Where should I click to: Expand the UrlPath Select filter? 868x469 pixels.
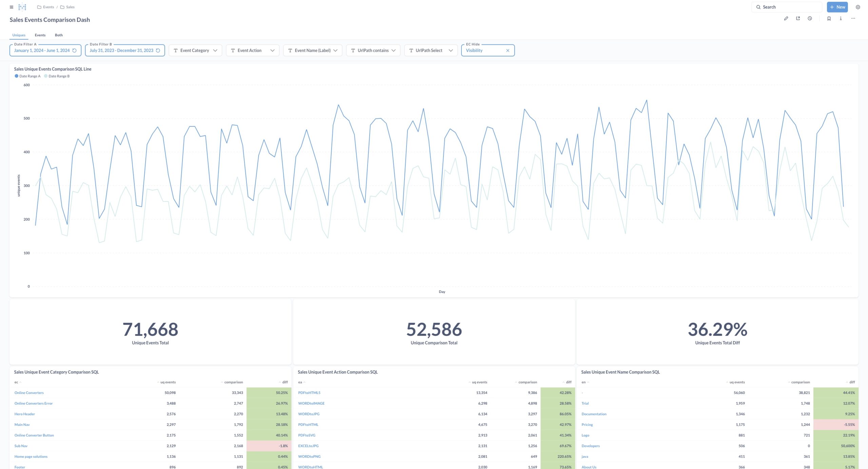pyautogui.click(x=431, y=51)
